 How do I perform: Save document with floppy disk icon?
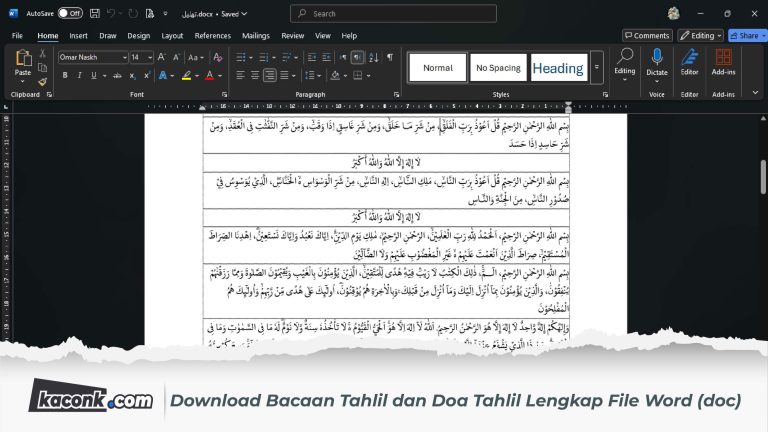pos(95,14)
